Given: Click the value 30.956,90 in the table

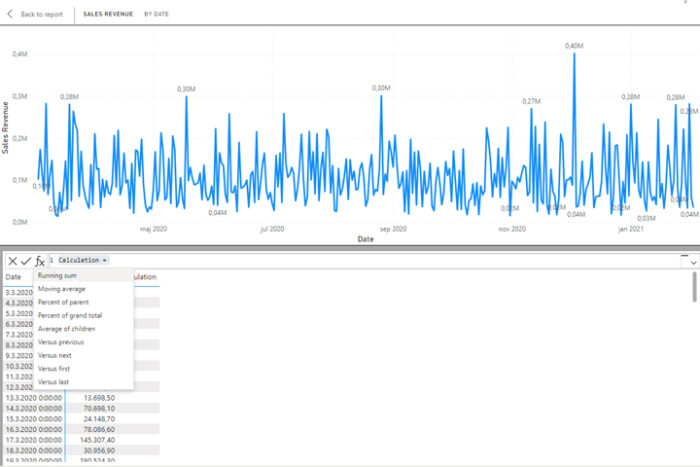Looking at the screenshot, I should [x=99, y=450].
